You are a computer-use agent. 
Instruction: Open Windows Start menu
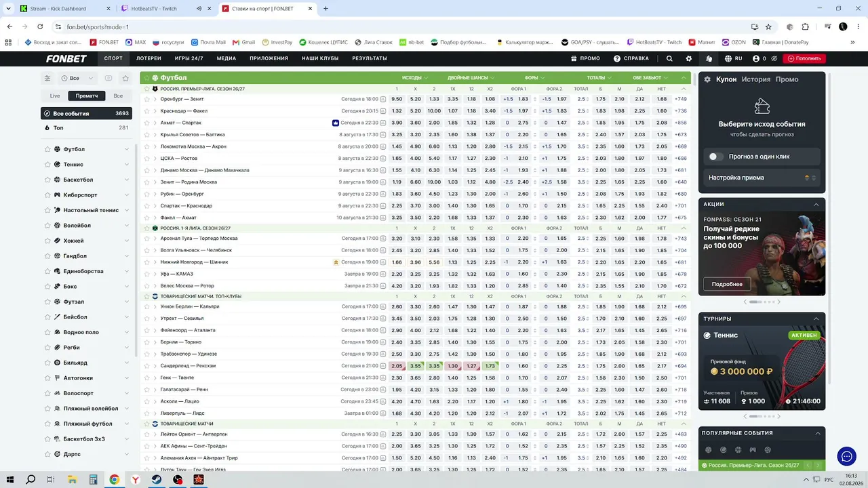9,479
